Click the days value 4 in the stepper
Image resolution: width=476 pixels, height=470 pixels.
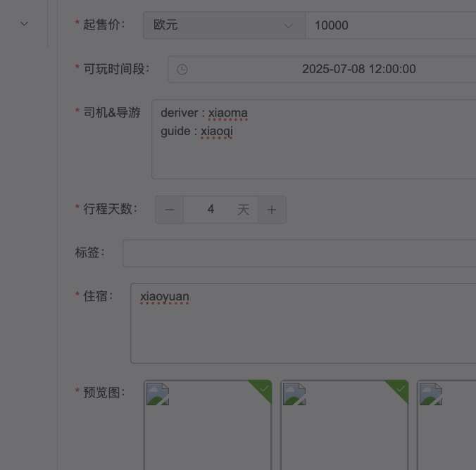pos(211,210)
